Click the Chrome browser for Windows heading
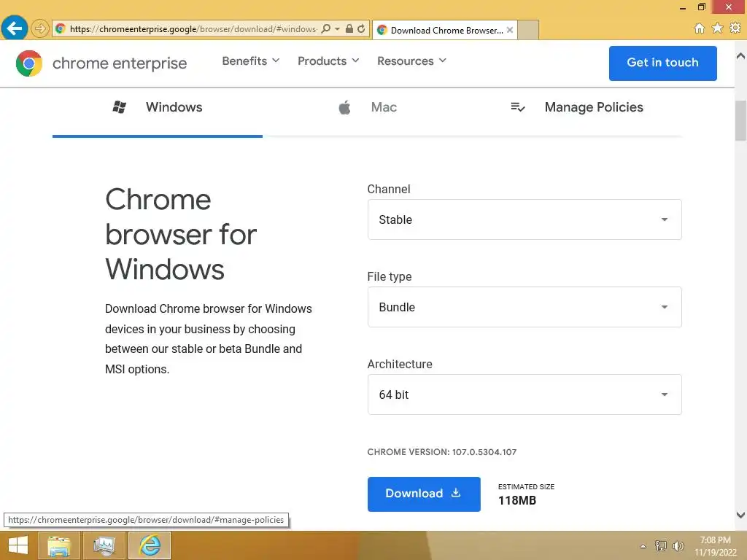 pos(181,234)
